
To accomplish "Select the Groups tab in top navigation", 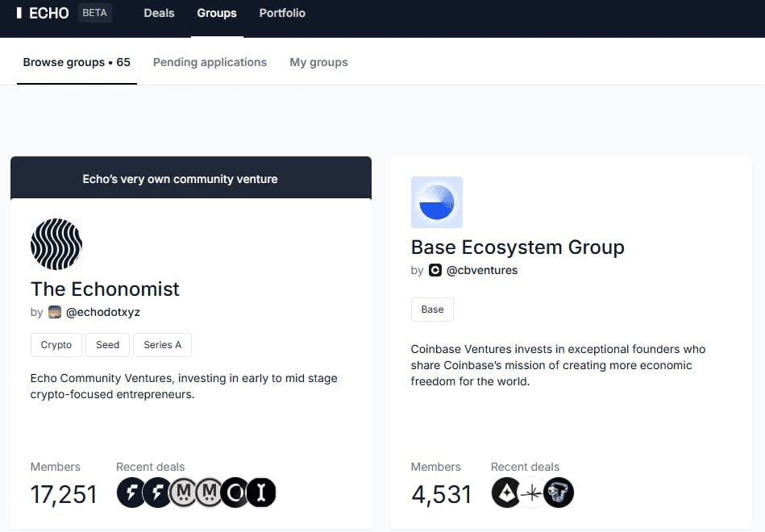I will click(x=217, y=13).
